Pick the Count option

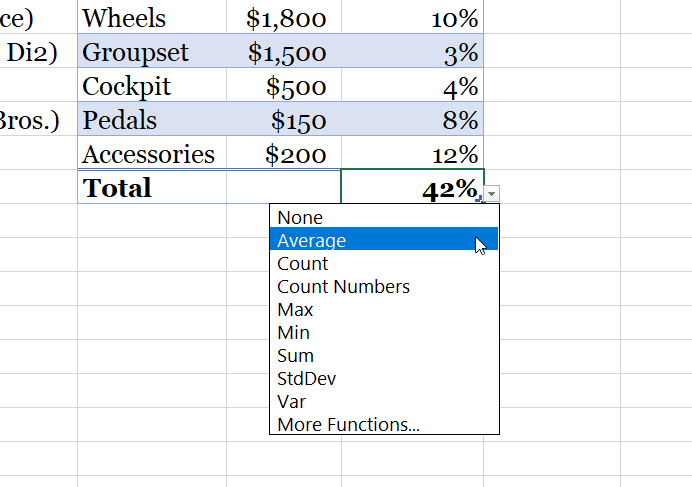(x=384, y=264)
